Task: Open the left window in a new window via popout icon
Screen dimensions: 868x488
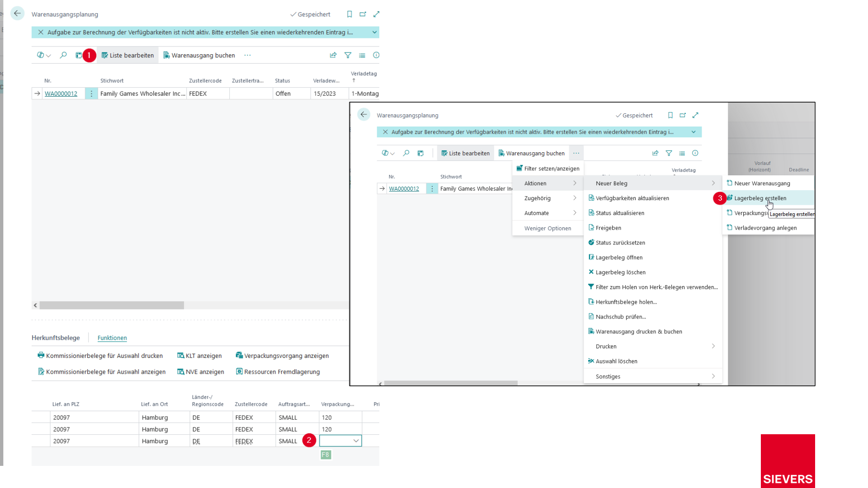Action: 363,14
